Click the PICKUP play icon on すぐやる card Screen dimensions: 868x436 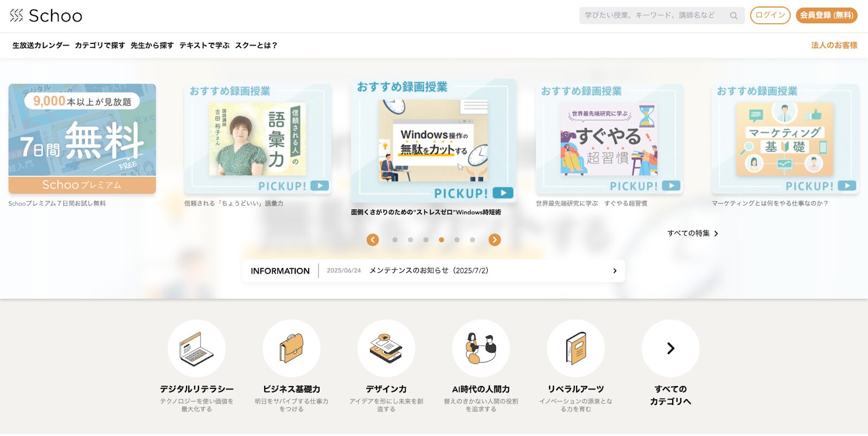[x=671, y=186]
